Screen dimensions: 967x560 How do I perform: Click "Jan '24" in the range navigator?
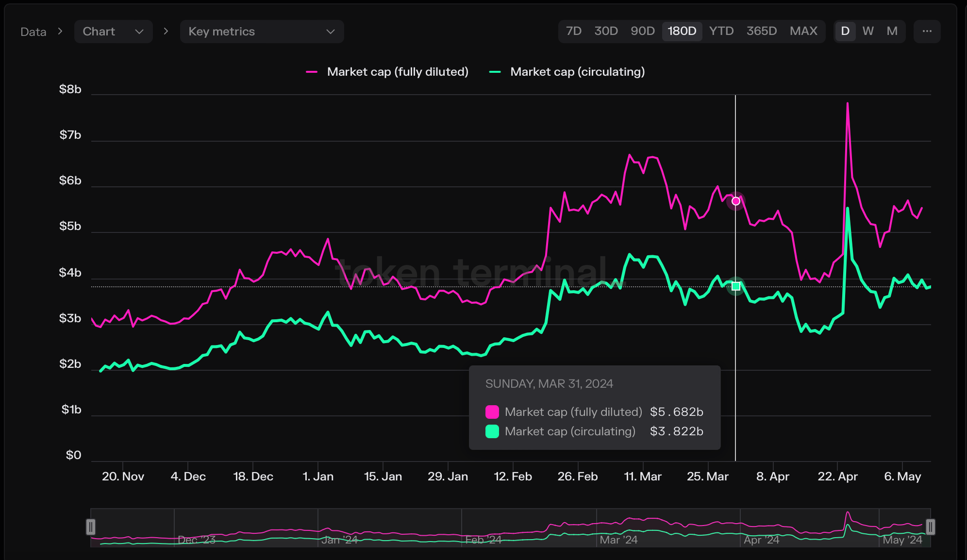[x=339, y=540]
